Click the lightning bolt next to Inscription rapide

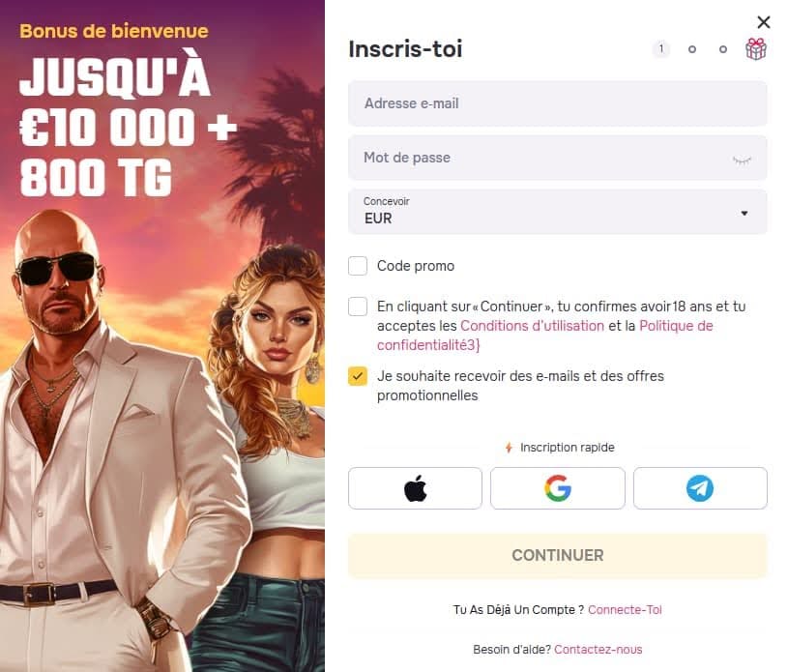tap(509, 448)
